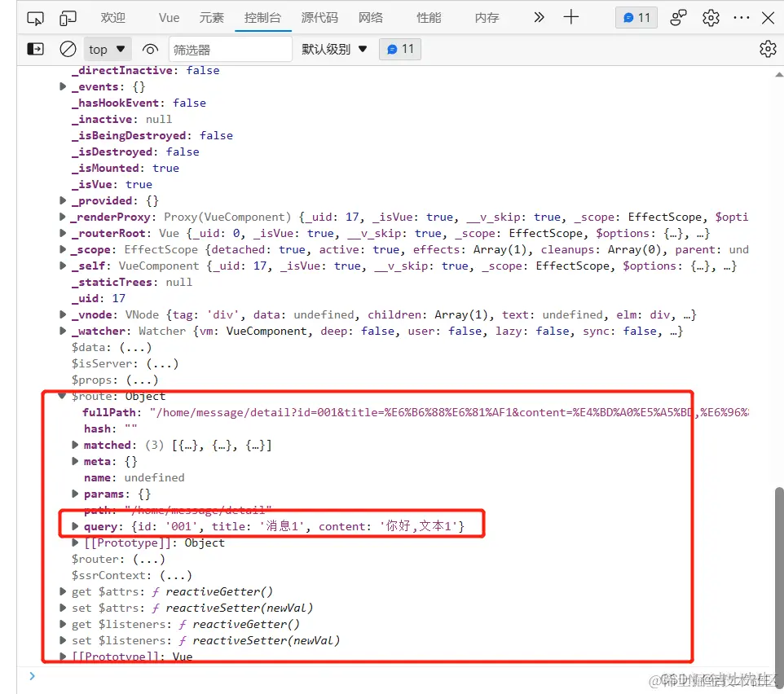Open more tabs chevron in DevTools

pyautogui.click(x=539, y=17)
